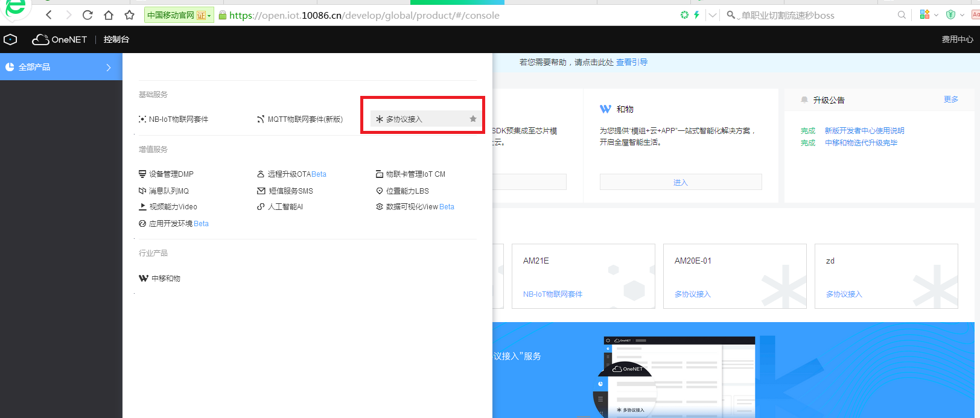
Task: Click 更多 in 升级公告 panel
Action: click(x=951, y=100)
